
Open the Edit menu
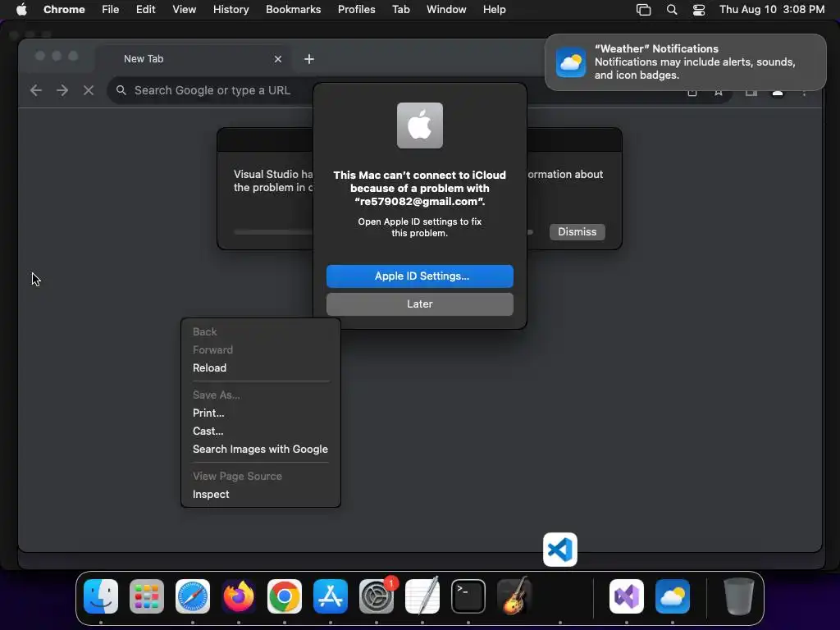click(145, 10)
